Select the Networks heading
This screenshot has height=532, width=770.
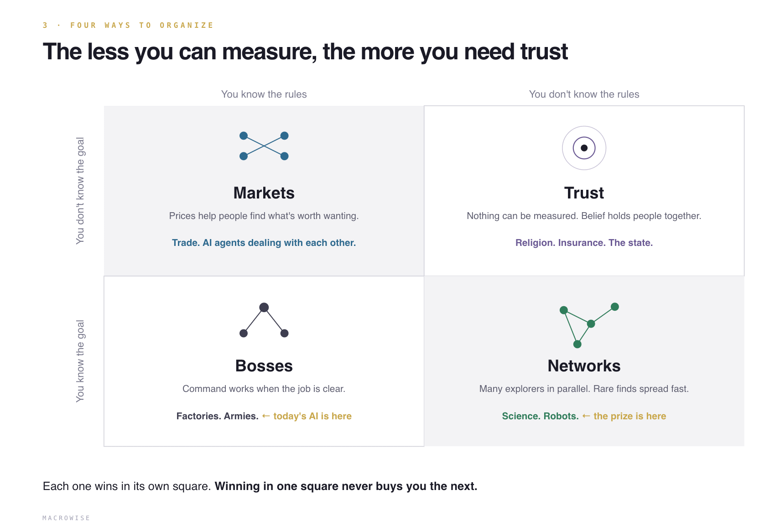pos(584,366)
